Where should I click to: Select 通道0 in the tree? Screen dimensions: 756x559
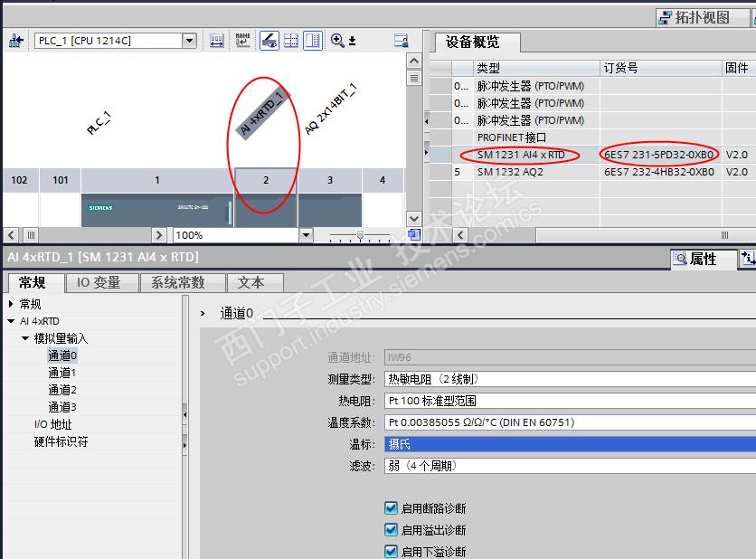click(x=62, y=356)
